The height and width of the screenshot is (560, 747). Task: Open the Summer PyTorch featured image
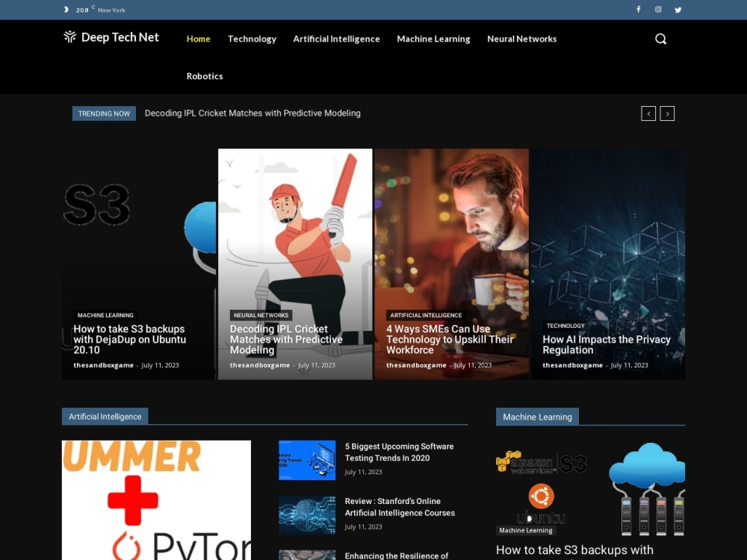(156, 500)
